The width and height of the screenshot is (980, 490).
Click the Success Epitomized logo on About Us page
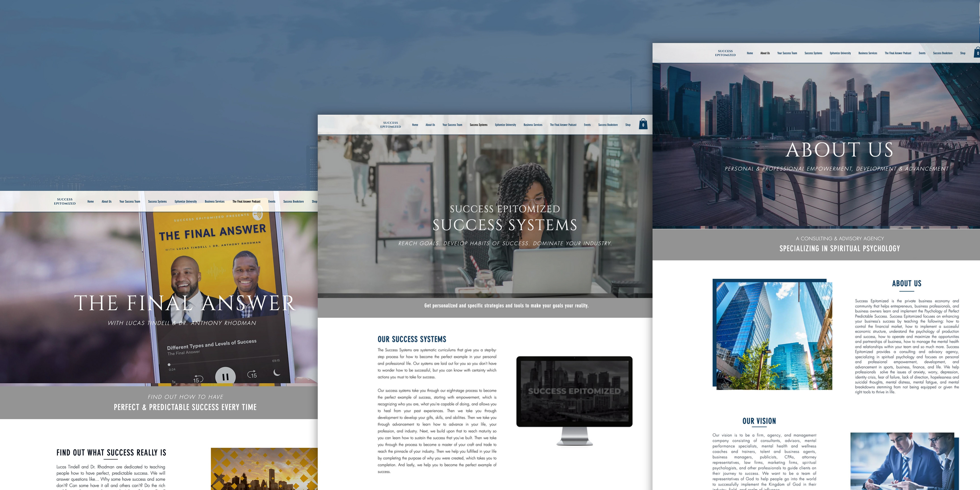[725, 53]
